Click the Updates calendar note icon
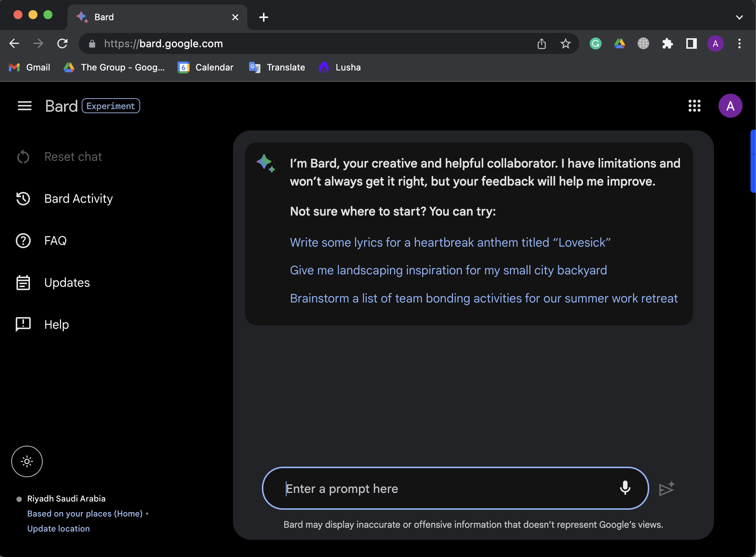Image resolution: width=756 pixels, height=557 pixels. coord(23,283)
